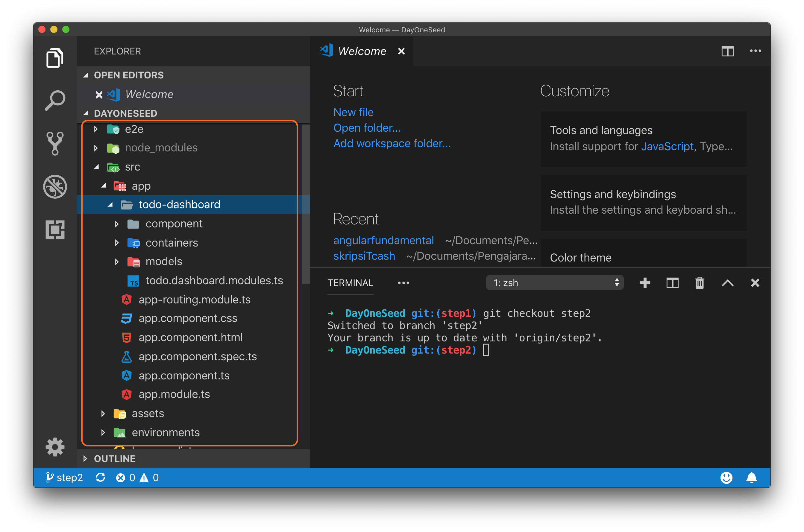Close the Welcome editor tab
Screen dimensions: 804x532
(401, 51)
